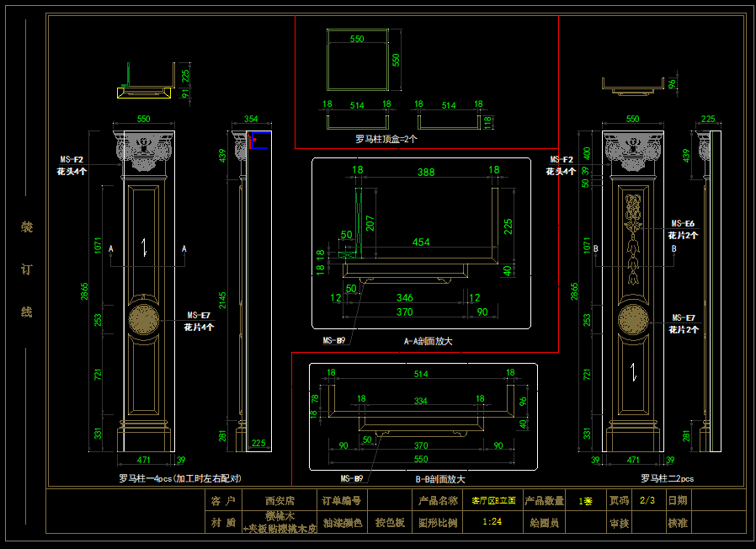Select the 罗马柱顶盒=2个 caption
756x549 pixels.
coord(386,138)
